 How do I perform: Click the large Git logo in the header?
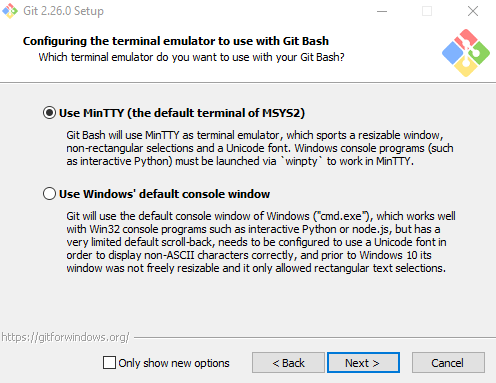(466, 53)
